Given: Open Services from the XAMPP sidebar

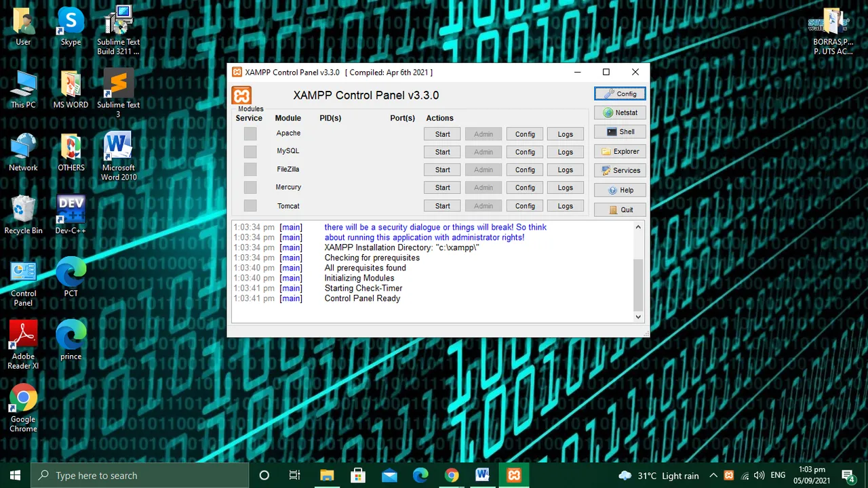Looking at the screenshot, I should [x=620, y=171].
